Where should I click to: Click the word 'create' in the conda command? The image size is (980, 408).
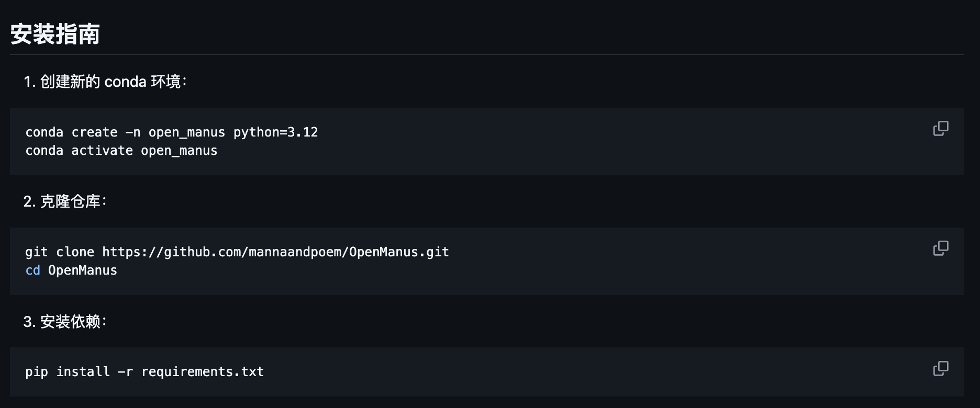tap(94, 132)
